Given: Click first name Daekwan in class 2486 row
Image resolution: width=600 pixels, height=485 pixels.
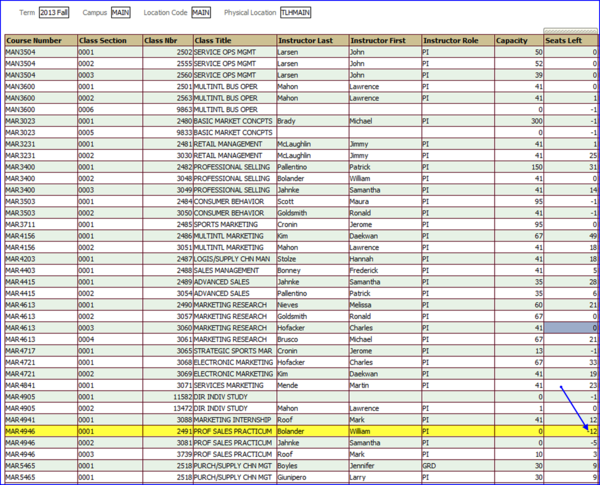Looking at the screenshot, I should click(x=364, y=236).
